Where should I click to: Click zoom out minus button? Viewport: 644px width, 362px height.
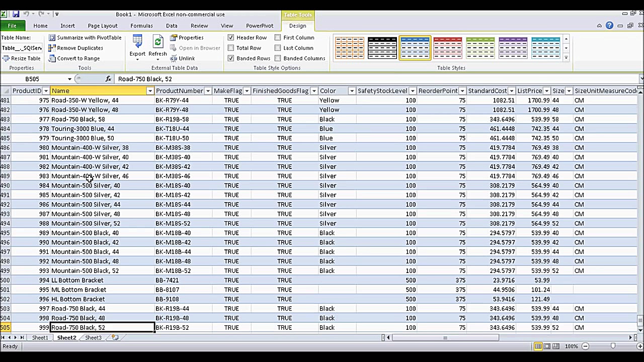coord(585,346)
